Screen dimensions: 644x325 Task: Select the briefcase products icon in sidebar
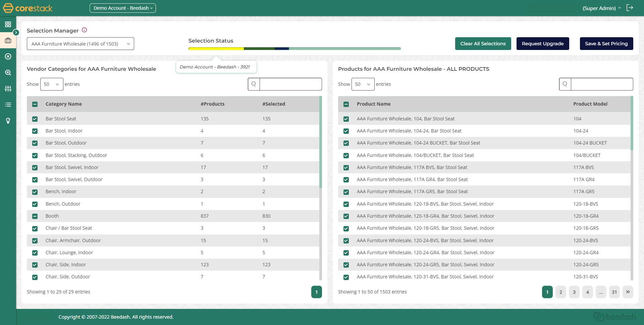tap(8, 40)
